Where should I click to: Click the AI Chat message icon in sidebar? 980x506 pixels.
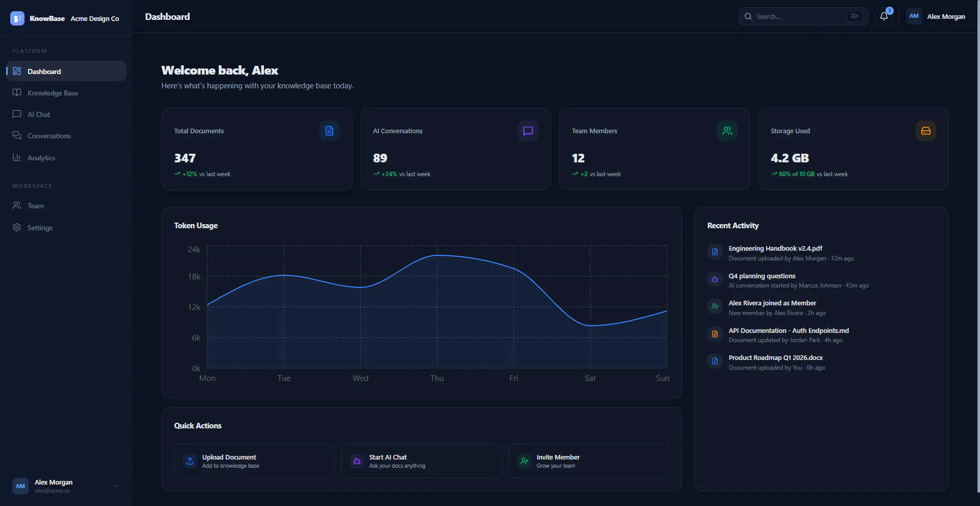point(17,114)
